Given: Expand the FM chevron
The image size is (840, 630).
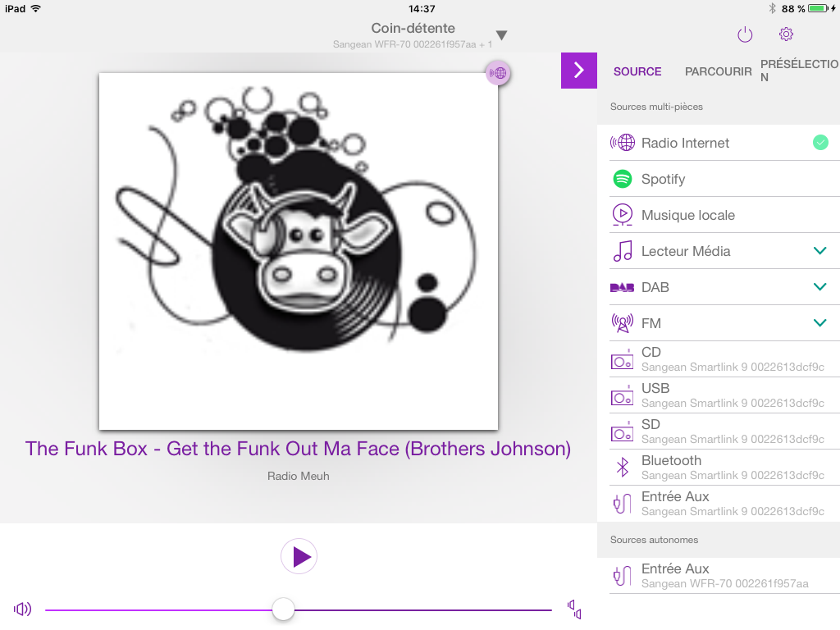Looking at the screenshot, I should coord(819,322).
